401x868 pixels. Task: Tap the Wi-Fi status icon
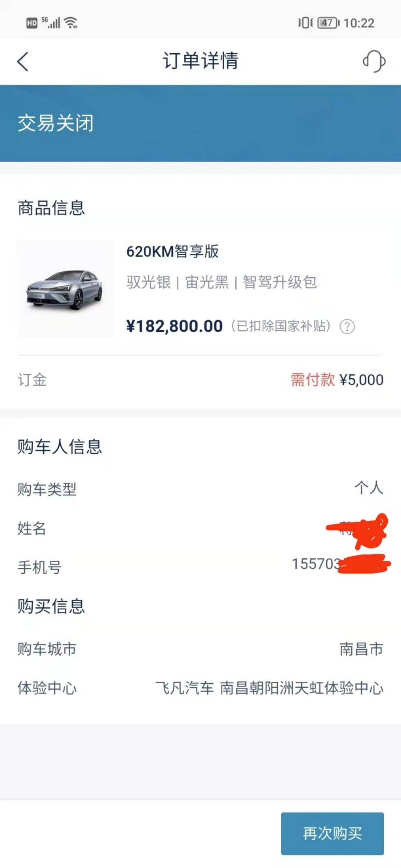click(71, 23)
